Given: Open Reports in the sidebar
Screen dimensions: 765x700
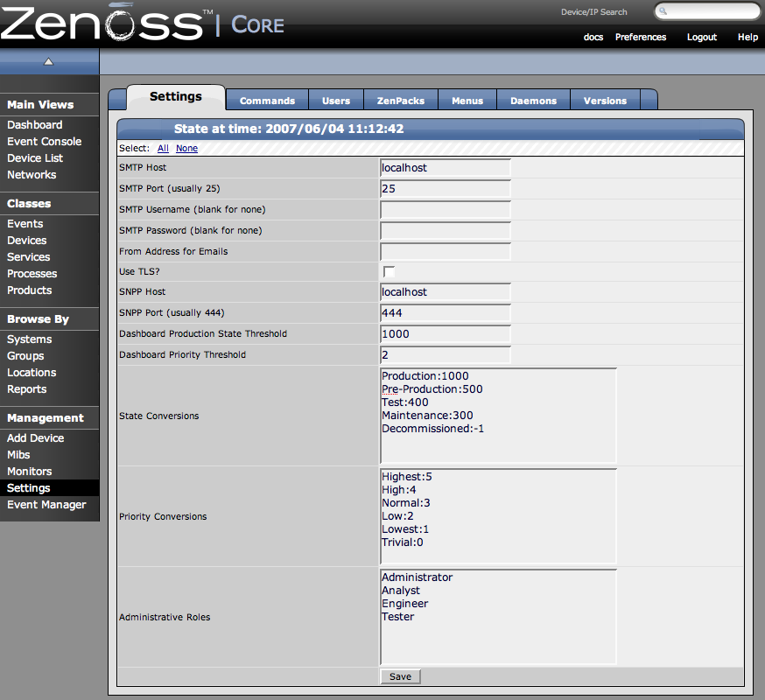Looking at the screenshot, I should 27,389.
